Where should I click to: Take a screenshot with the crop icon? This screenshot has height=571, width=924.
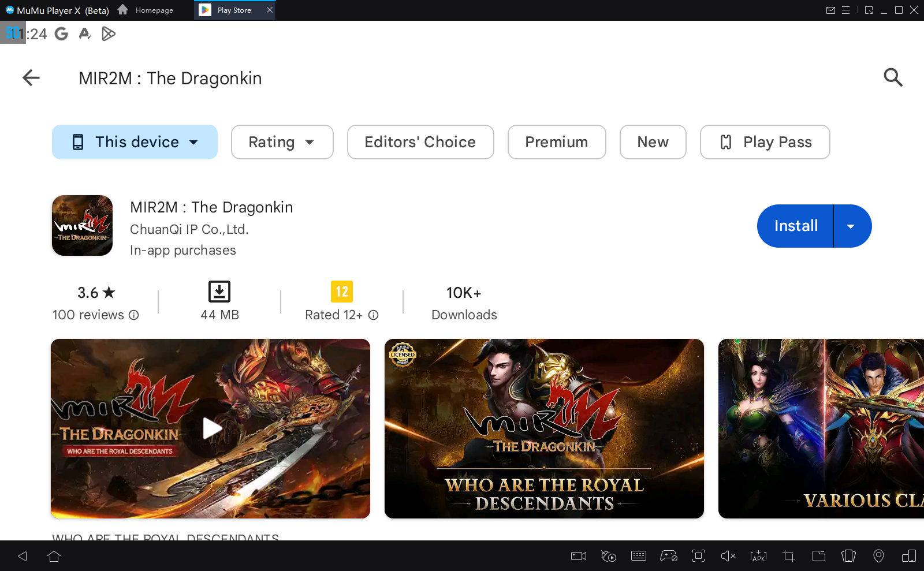pyautogui.click(x=788, y=556)
